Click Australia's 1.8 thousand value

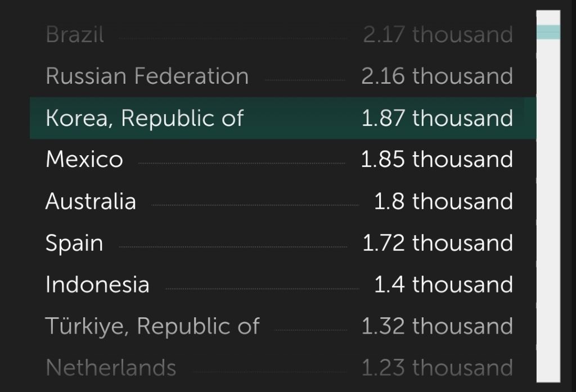click(443, 201)
